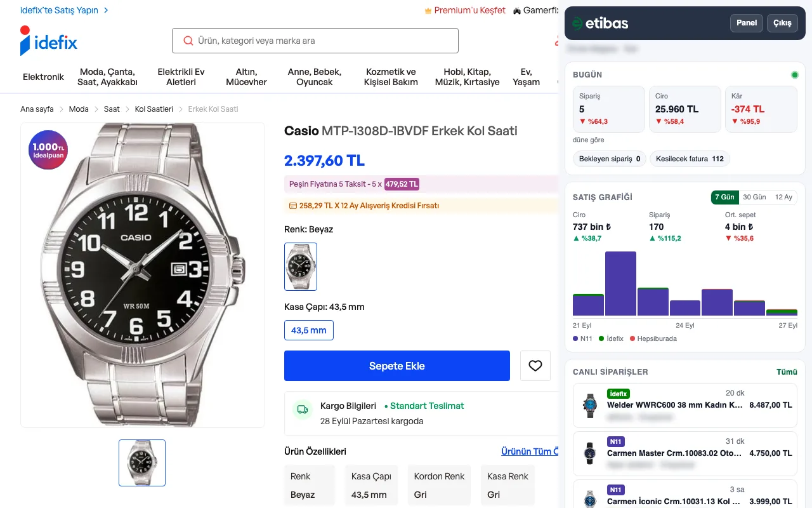Switch the sales chart to 30 Gün
812x508 pixels.
tap(754, 197)
